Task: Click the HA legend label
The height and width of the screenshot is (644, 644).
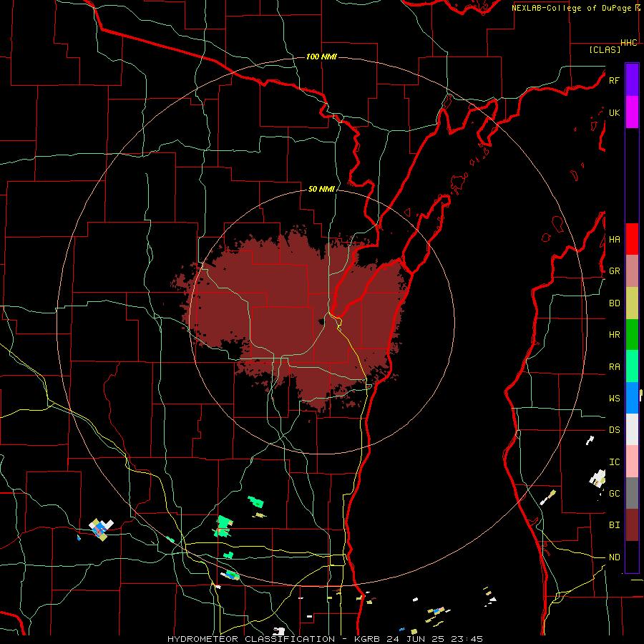Action: tap(614, 240)
